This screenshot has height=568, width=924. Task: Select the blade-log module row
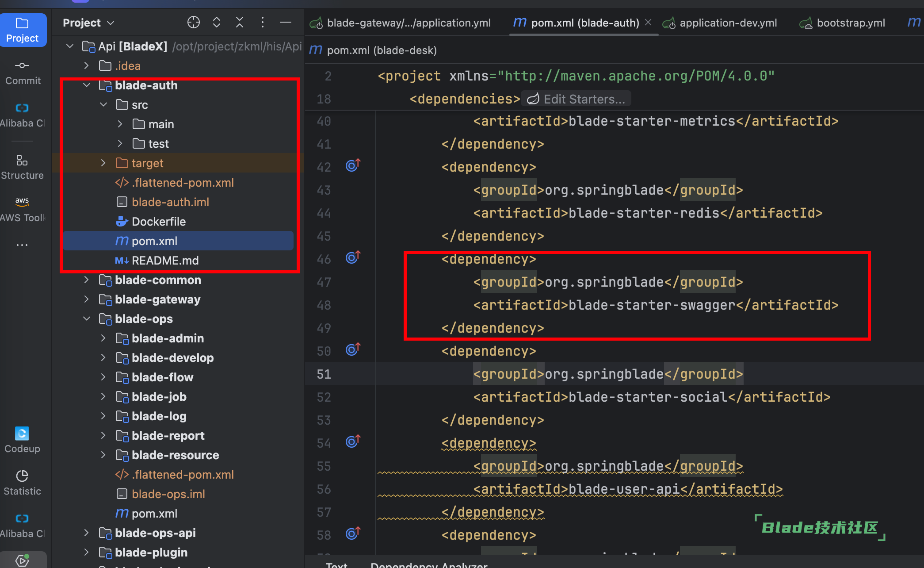pos(178,416)
